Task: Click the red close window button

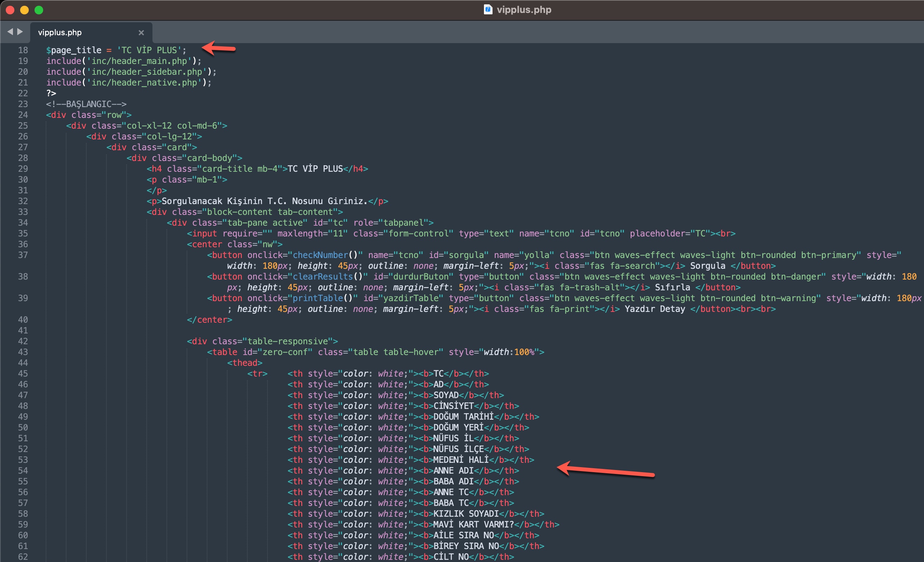Action: [10, 10]
